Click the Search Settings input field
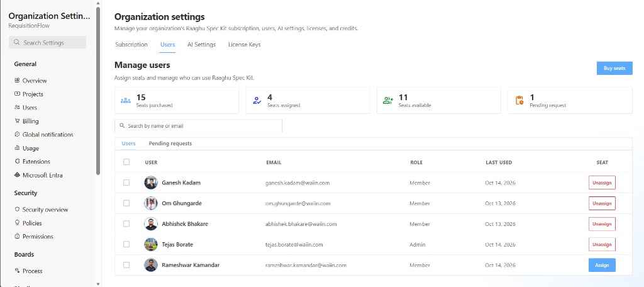This screenshot has height=287, width=644. [48, 42]
